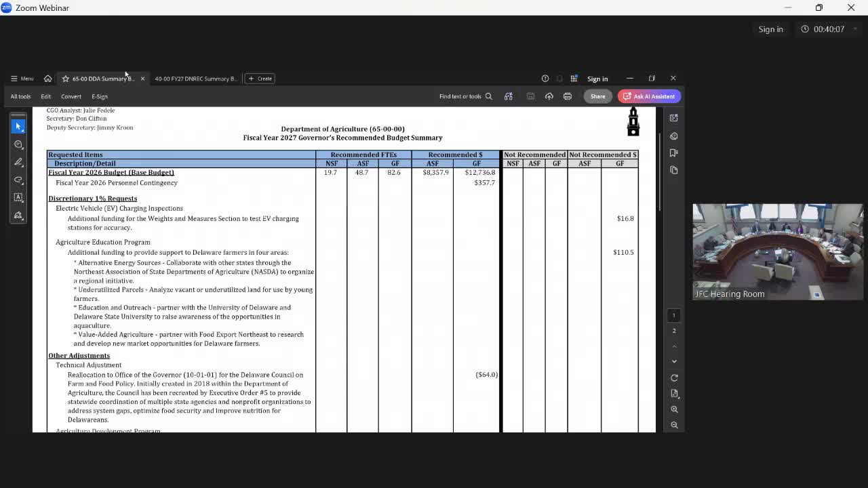
Task: Open the fill and sign tool
Action: pos(18,216)
